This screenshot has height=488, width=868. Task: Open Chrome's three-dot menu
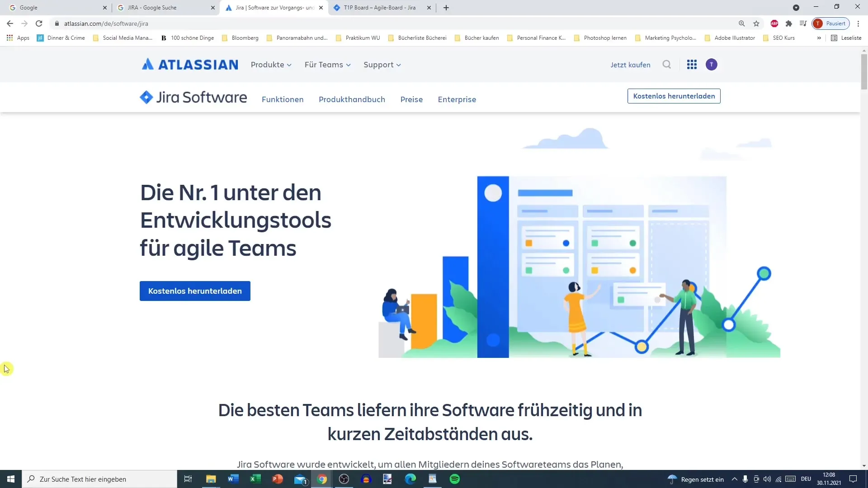point(859,23)
